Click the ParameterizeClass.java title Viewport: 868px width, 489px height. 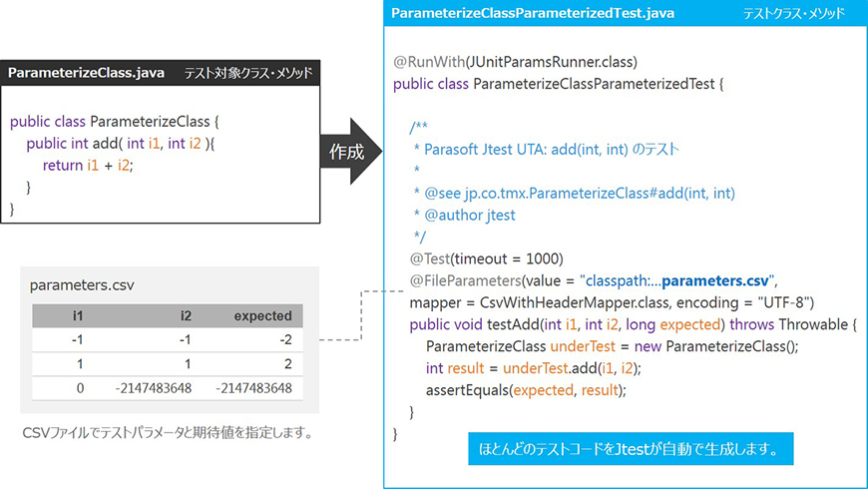pos(86,73)
